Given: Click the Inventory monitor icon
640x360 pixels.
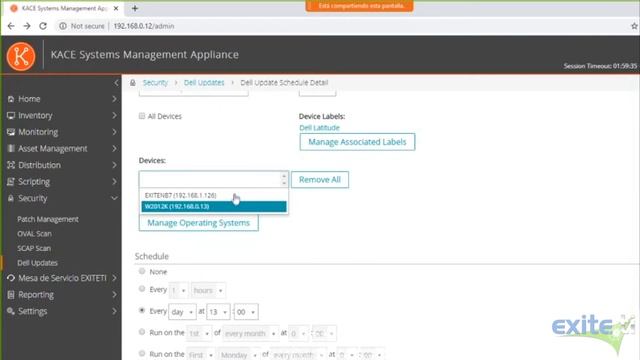Looking at the screenshot, I should (x=11, y=116).
